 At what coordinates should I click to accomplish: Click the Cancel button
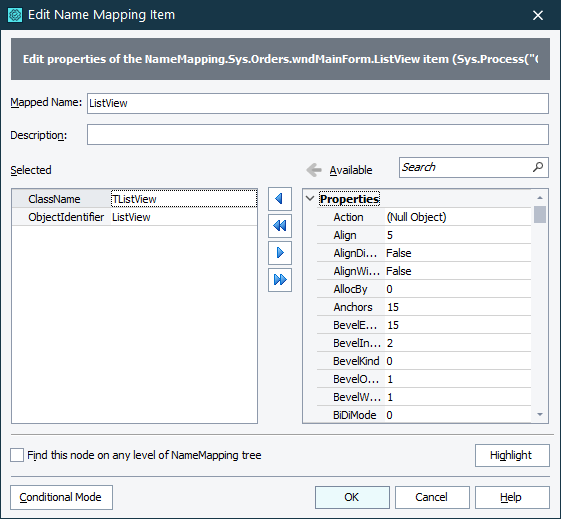point(432,497)
